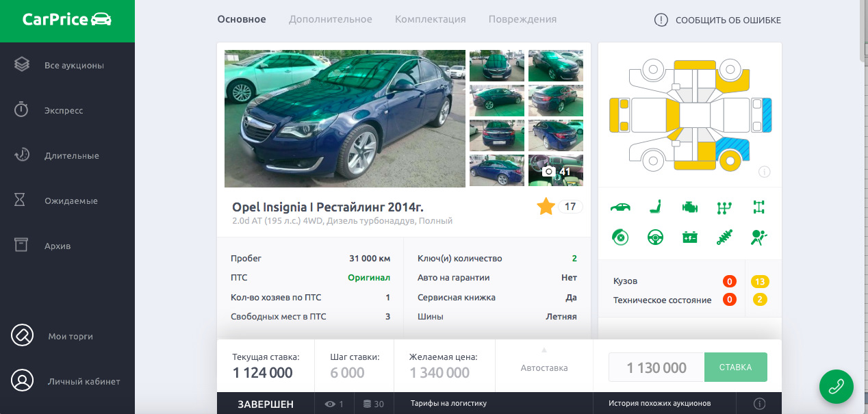Expand the Автоставка arrow
Viewport: 868px width, 414px height.
pyautogui.click(x=544, y=349)
